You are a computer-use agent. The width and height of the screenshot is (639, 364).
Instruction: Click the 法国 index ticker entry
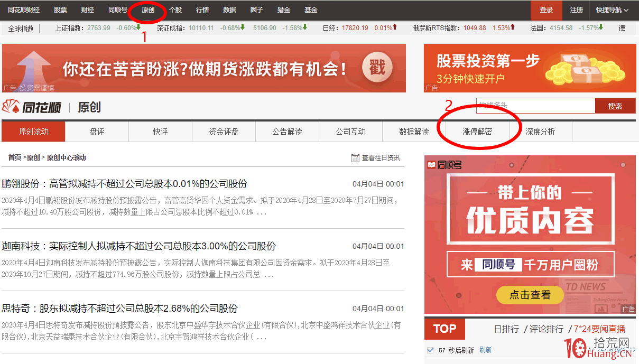pos(568,28)
